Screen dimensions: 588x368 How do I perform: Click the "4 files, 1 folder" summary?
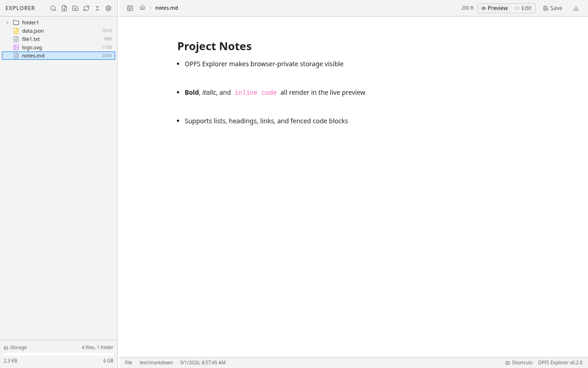(x=97, y=348)
